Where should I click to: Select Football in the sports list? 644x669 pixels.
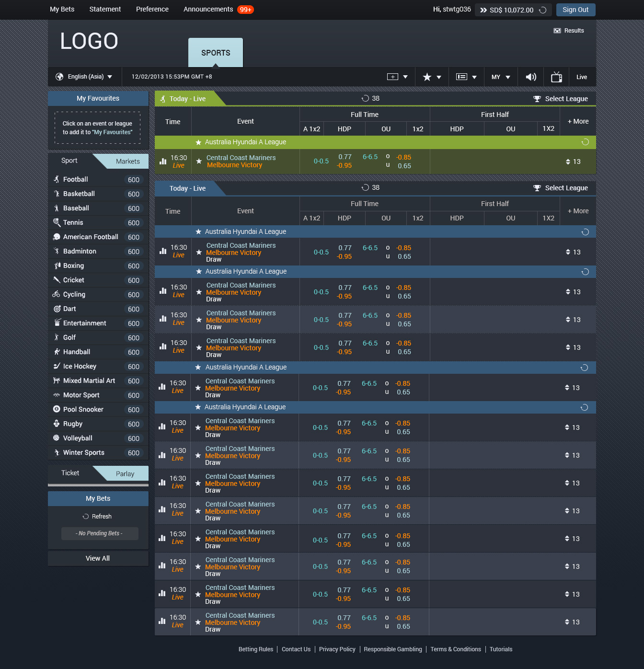(76, 180)
